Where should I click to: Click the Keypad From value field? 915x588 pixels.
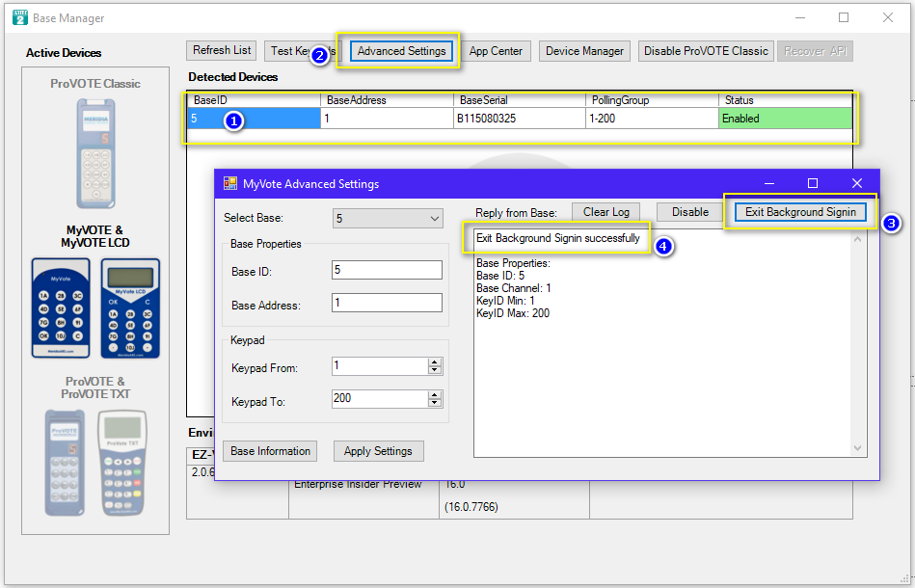click(380, 366)
